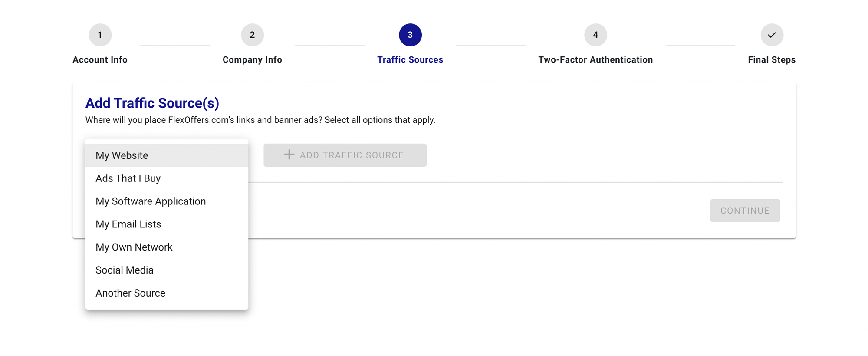868x356 pixels.
Task: Jump to step 4 circle icon
Action: 595,35
